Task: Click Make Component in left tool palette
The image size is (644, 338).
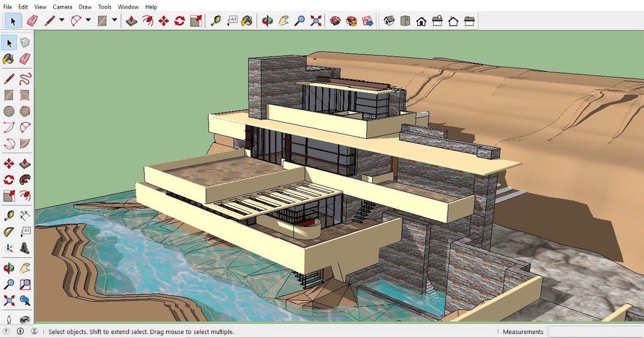Action: coord(25,43)
